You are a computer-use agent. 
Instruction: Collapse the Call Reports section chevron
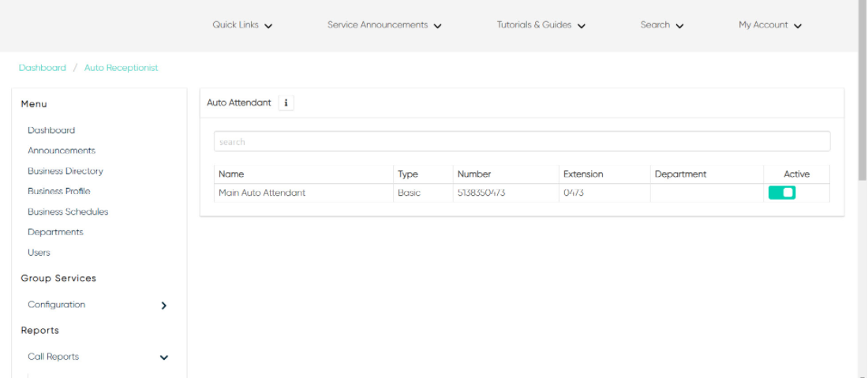point(164,357)
